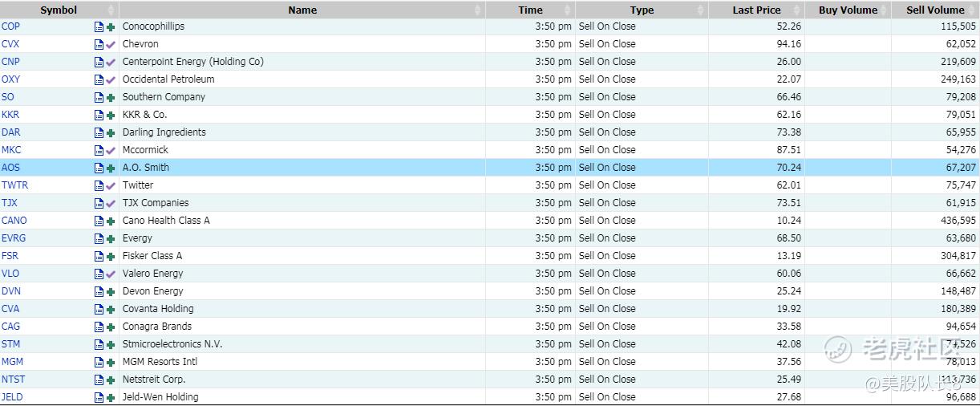
Task: Click the 249,163 sell volume value
Action: (958, 79)
